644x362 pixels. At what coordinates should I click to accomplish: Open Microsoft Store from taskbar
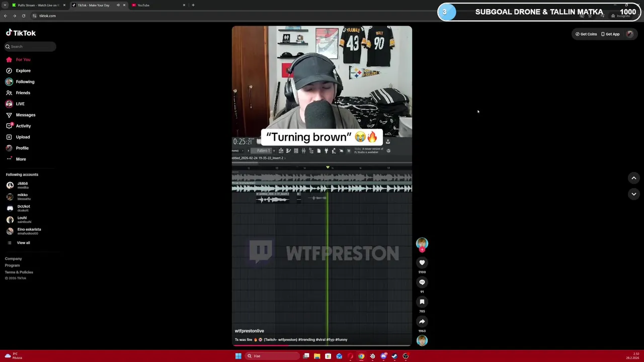328,356
